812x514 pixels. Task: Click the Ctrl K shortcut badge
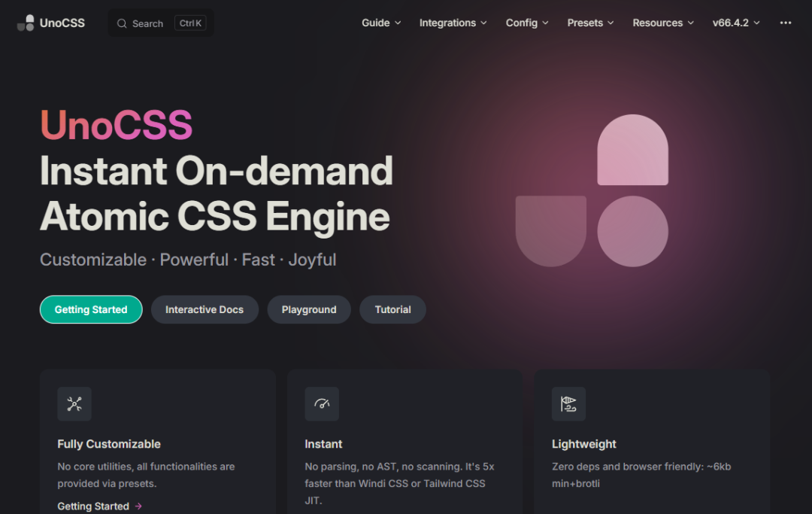(190, 23)
